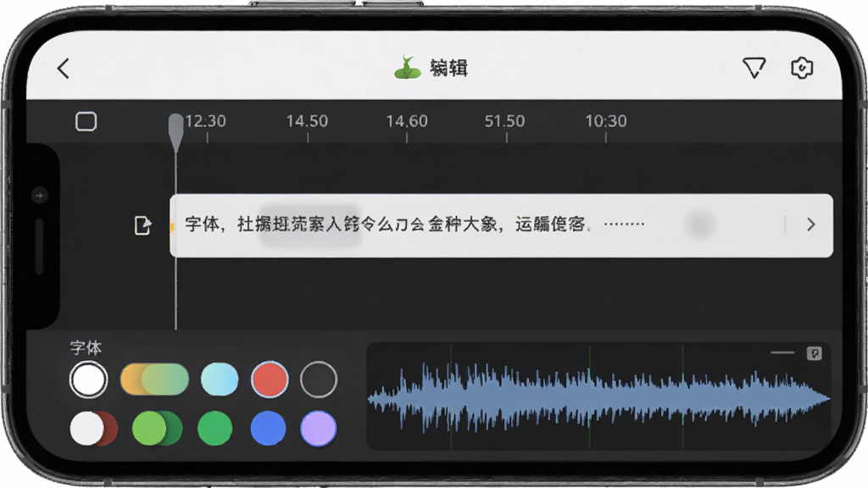Open the triangle filter icon in header
Image resolution: width=868 pixels, height=488 pixels.
pos(754,68)
